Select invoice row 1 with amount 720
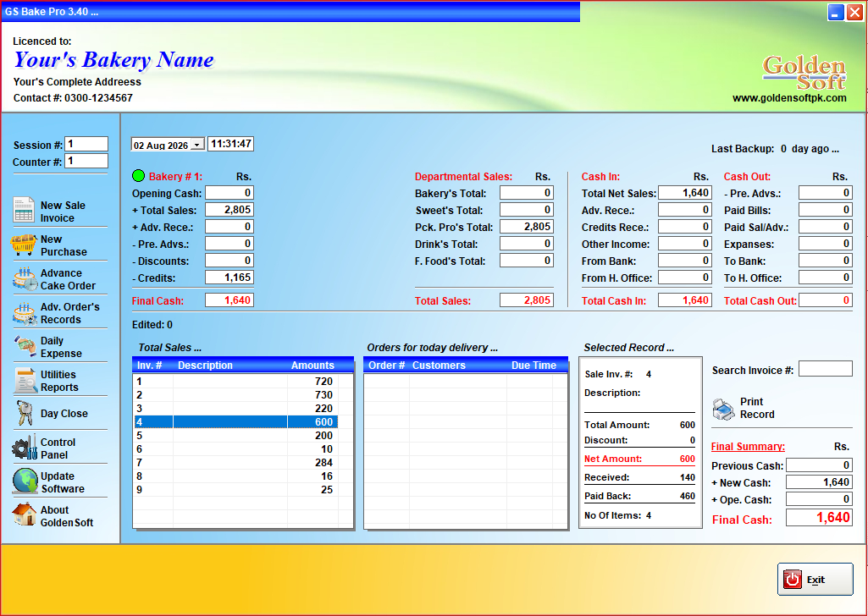Screen dimensions: 868x616 (x=235, y=381)
